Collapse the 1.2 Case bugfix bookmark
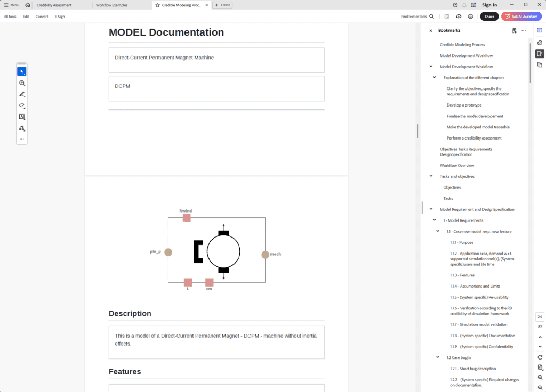Viewport: 546px width, 392px height. [438, 357]
